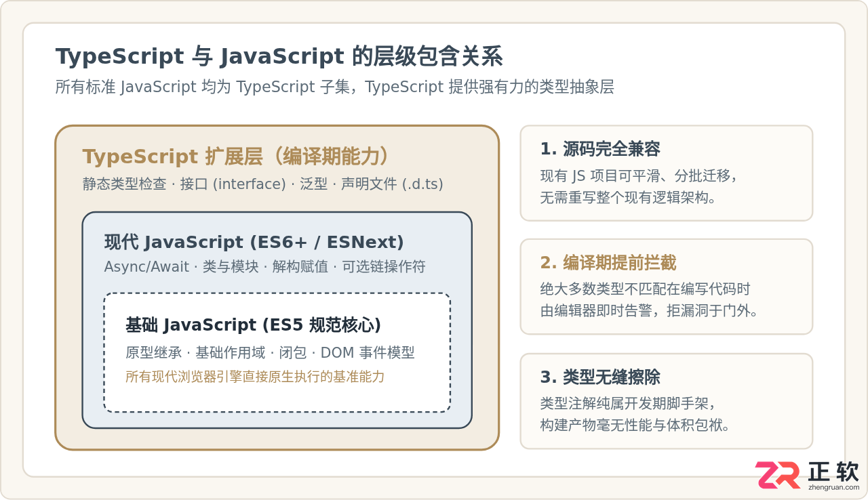Click the orange note '所有现代浏览器引擎直接原生执行的基准能力'
Viewport: 868px width, 500px height.
[255, 377]
